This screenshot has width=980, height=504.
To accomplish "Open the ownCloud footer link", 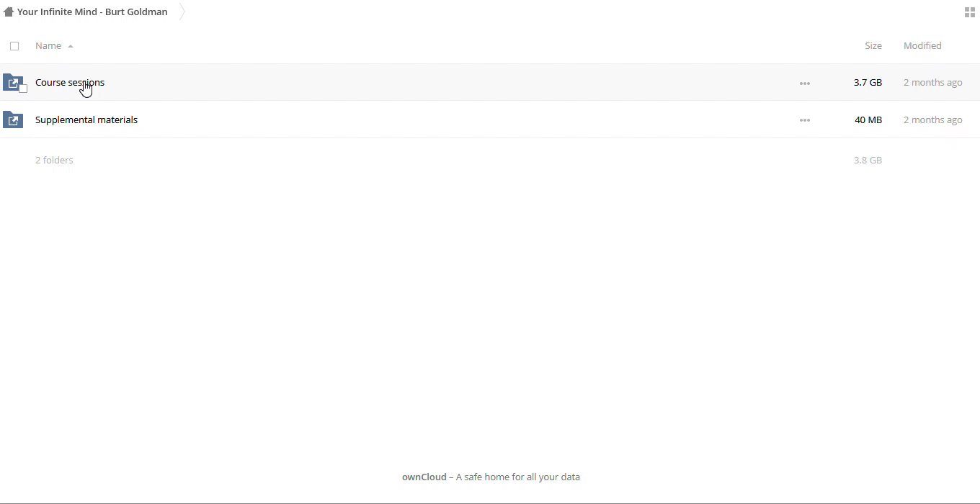I will coord(424,477).
